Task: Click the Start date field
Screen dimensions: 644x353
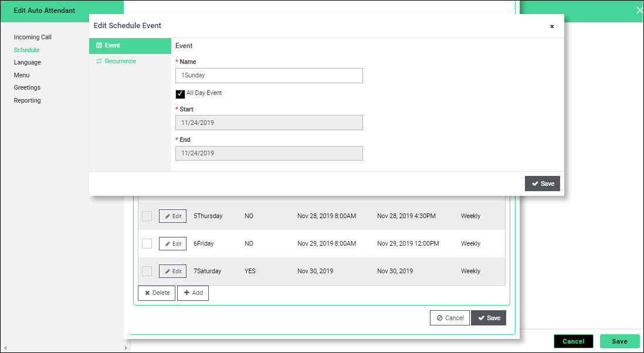Action: click(x=269, y=123)
